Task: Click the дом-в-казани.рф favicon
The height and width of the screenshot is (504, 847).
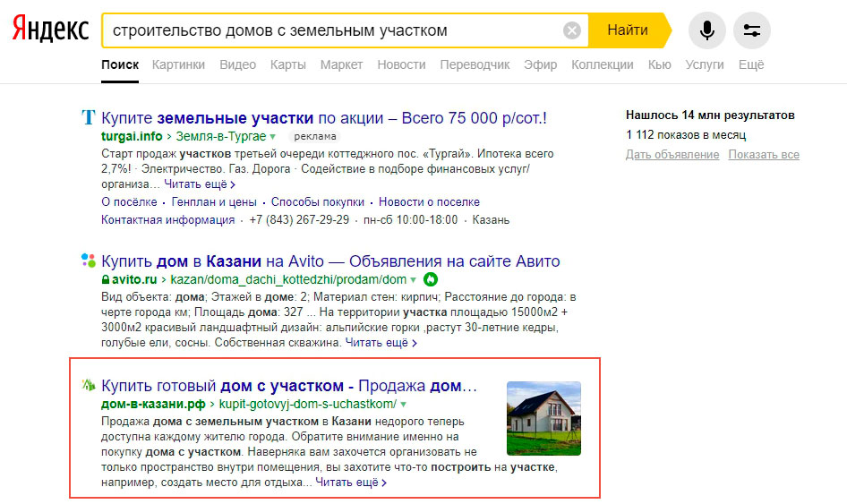Action: click(88, 385)
